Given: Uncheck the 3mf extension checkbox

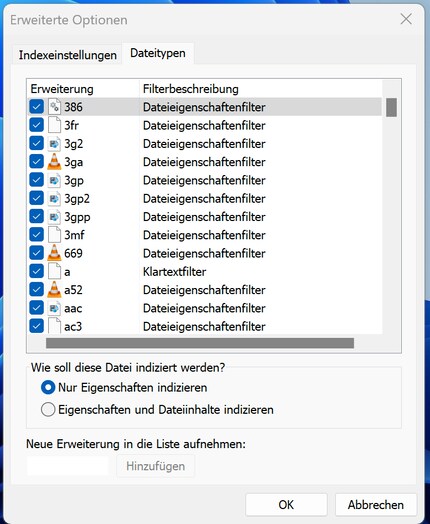Looking at the screenshot, I should 36,235.
